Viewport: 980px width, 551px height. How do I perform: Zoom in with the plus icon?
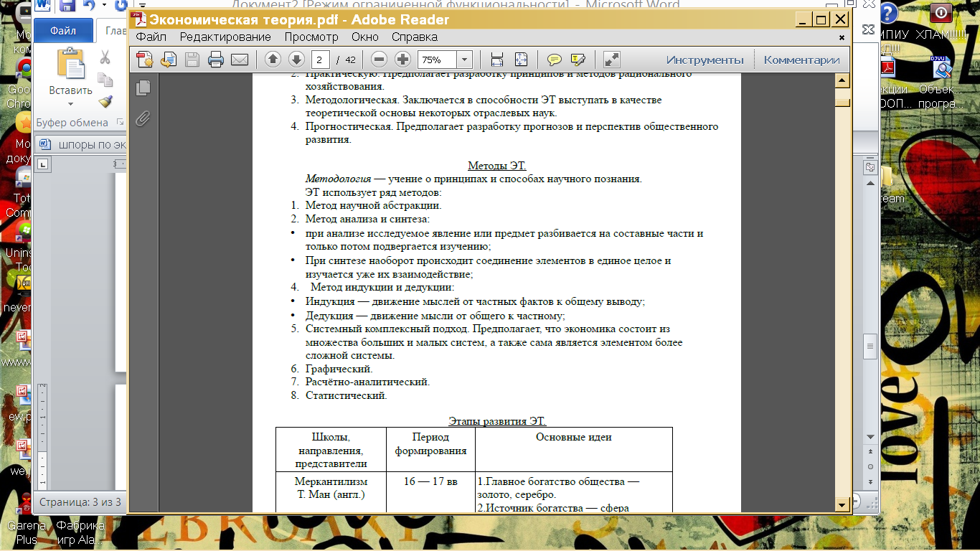point(403,60)
